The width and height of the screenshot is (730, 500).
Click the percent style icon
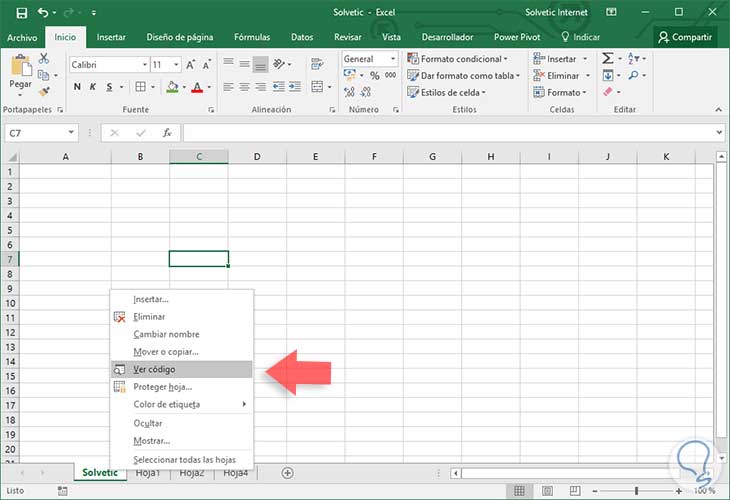(x=375, y=75)
